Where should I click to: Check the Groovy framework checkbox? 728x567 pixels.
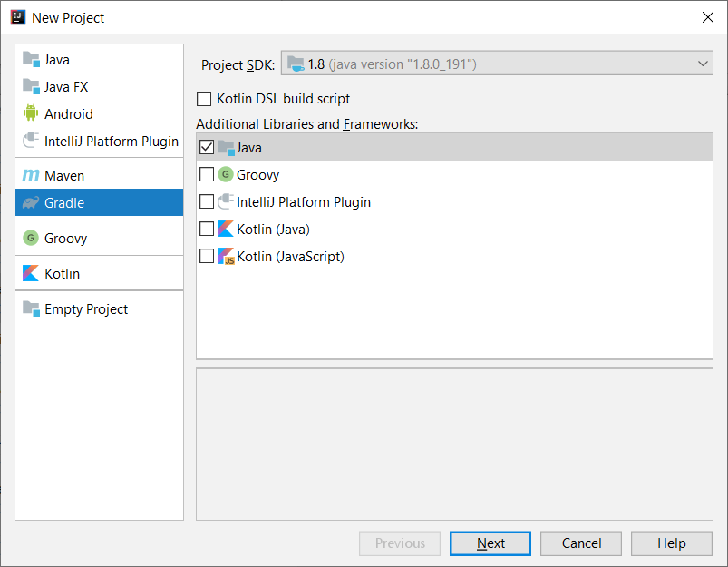(x=207, y=174)
